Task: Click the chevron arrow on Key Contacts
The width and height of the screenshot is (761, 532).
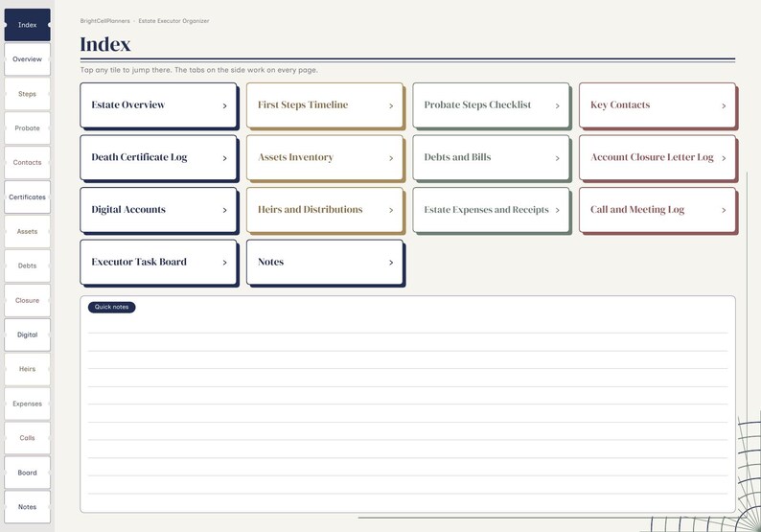Action: (x=724, y=105)
